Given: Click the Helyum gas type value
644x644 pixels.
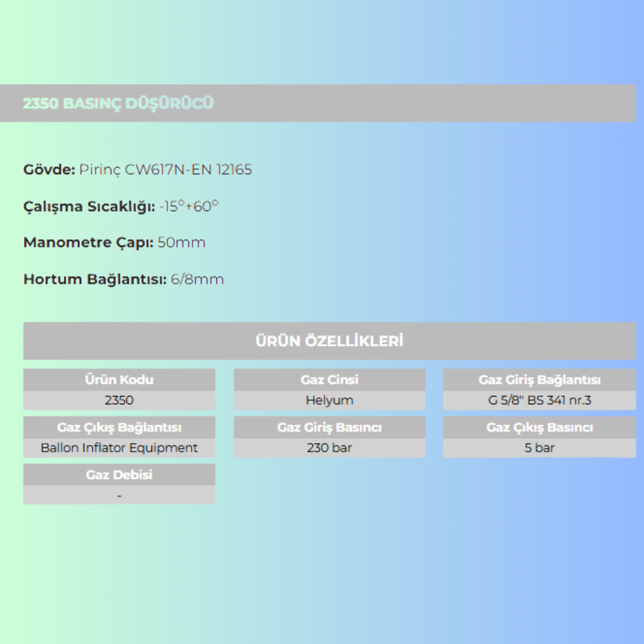Looking at the screenshot, I should 329,400.
